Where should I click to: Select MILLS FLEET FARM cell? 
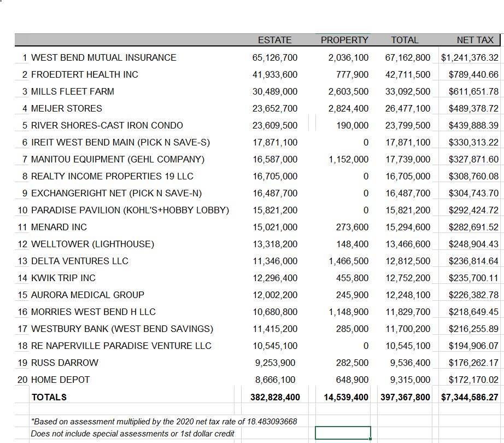(x=72, y=92)
